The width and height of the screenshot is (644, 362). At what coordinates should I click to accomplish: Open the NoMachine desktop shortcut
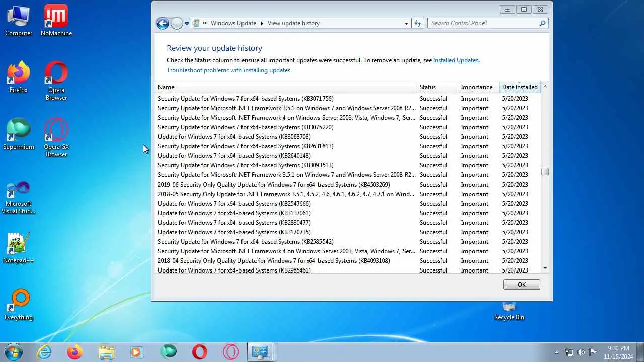[56, 20]
